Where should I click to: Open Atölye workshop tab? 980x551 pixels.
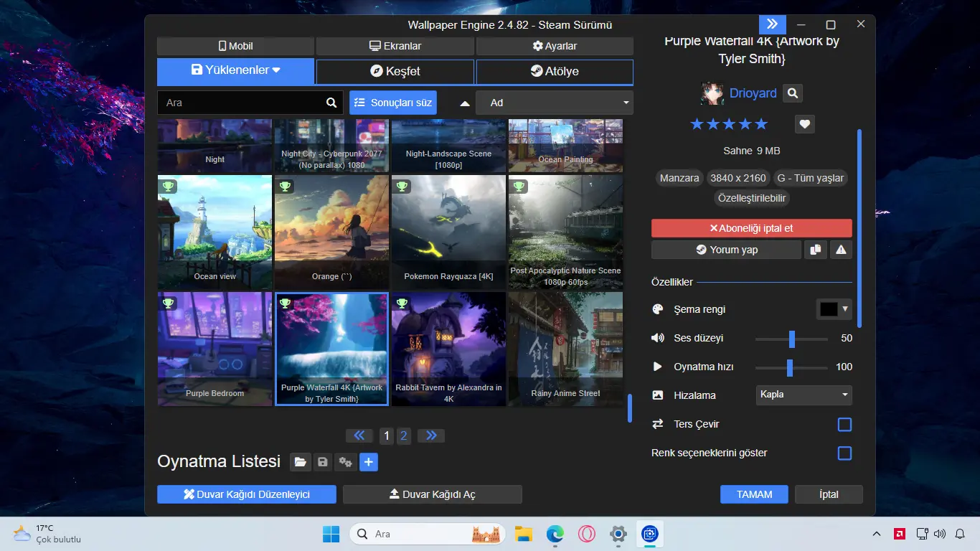pyautogui.click(x=555, y=72)
